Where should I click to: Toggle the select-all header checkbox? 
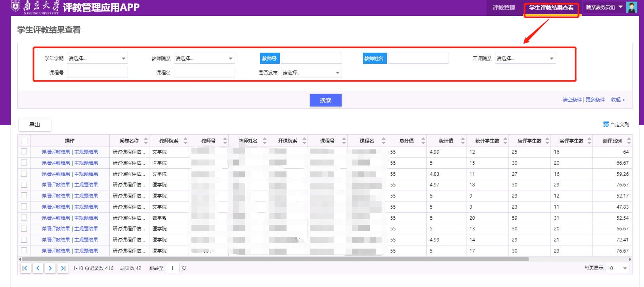coord(24,141)
